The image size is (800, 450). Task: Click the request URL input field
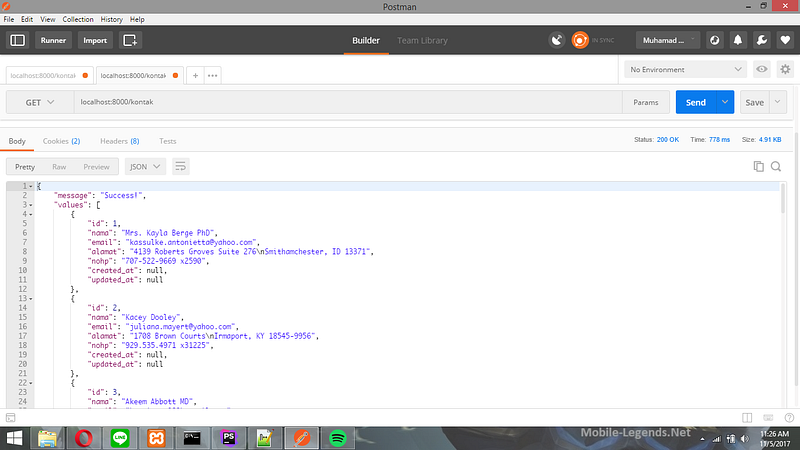(348, 102)
